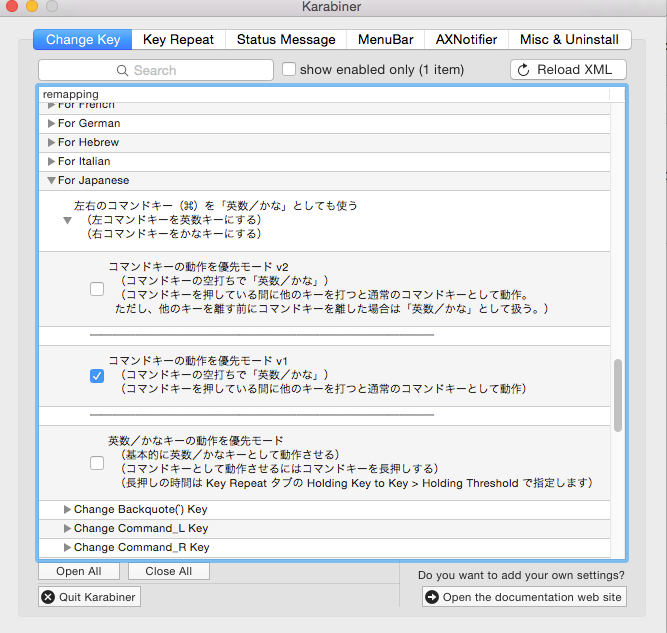The height and width of the screenshot is (633, 667).
Task: Click the arrow icon on documentation button
Action: click(x=432, y=597)
